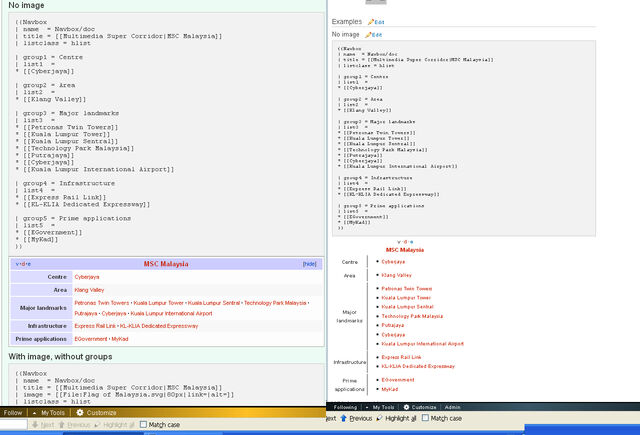Open Putrajaya link in left navbox

(x=86, y=313)
